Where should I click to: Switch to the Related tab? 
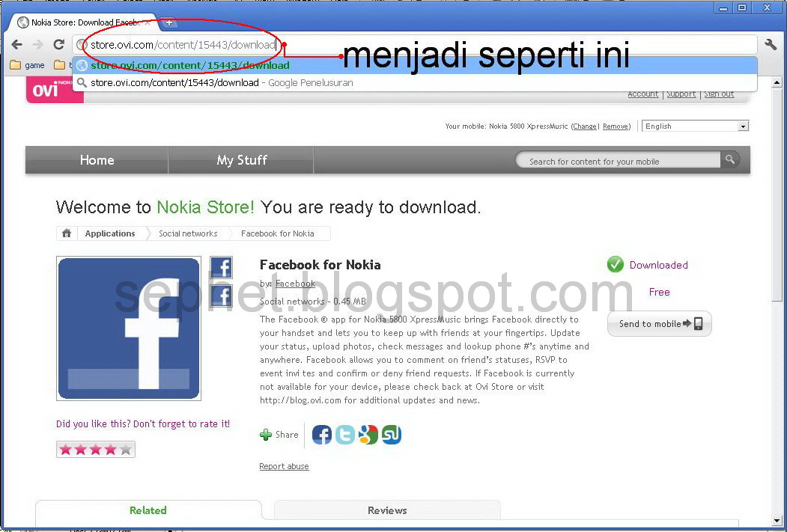coord(148,510)
